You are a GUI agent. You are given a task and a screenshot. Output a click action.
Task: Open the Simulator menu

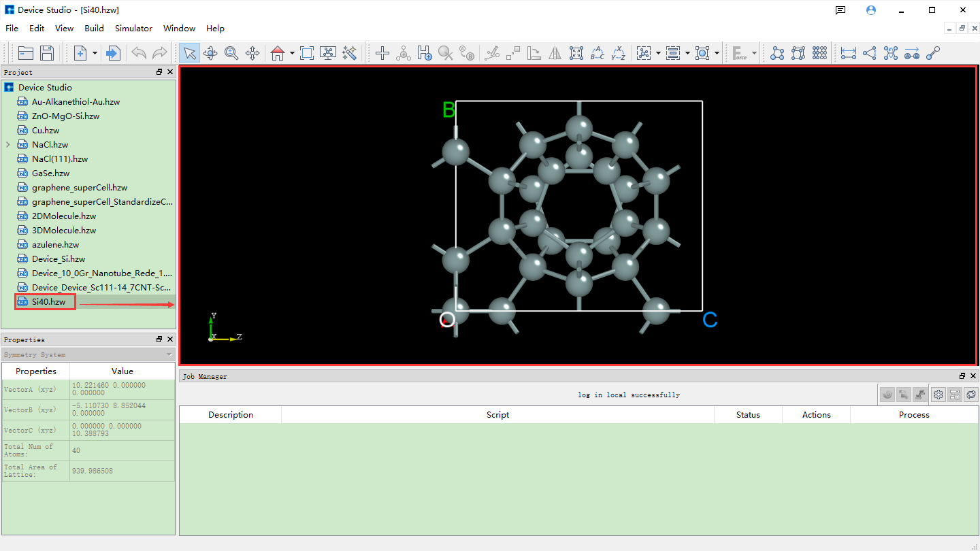coord(133,29)
